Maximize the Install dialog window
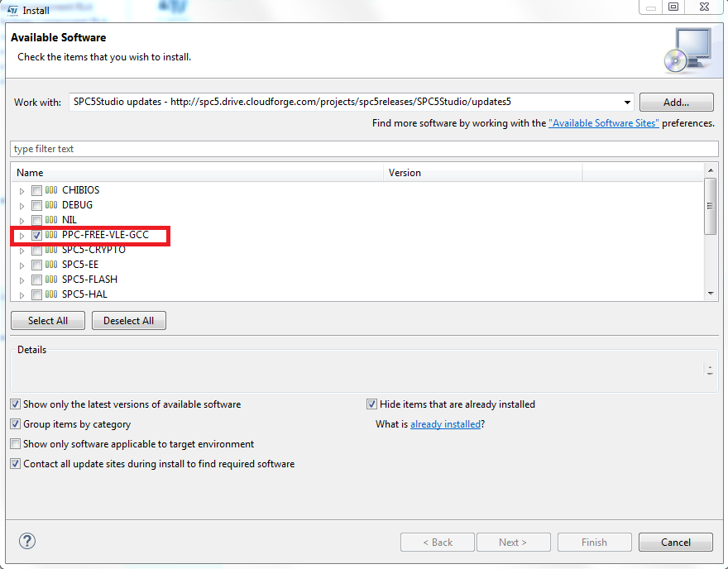Image resolution: width=728 pixels, height=569 pixels. click(673, 7)
